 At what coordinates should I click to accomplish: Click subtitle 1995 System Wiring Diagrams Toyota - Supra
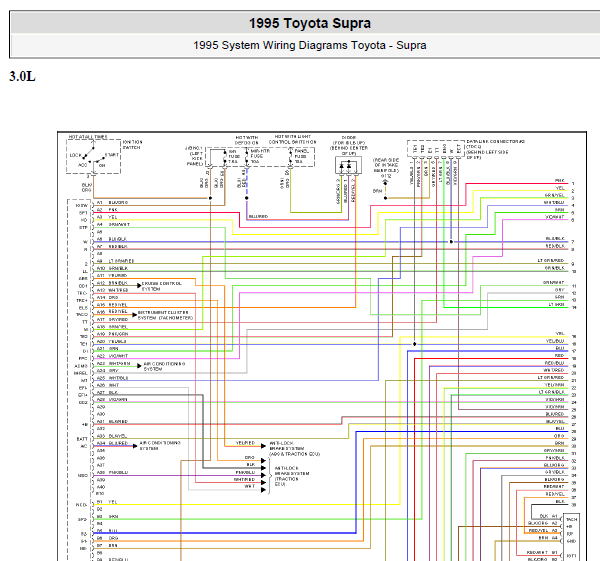[x=310, y=45]
